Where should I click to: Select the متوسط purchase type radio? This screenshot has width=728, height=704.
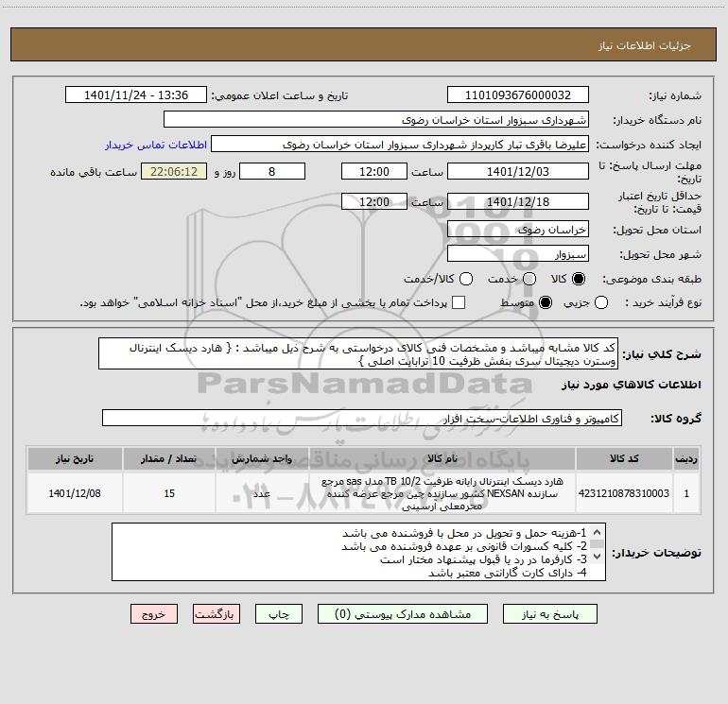click(x=546, y=302)
